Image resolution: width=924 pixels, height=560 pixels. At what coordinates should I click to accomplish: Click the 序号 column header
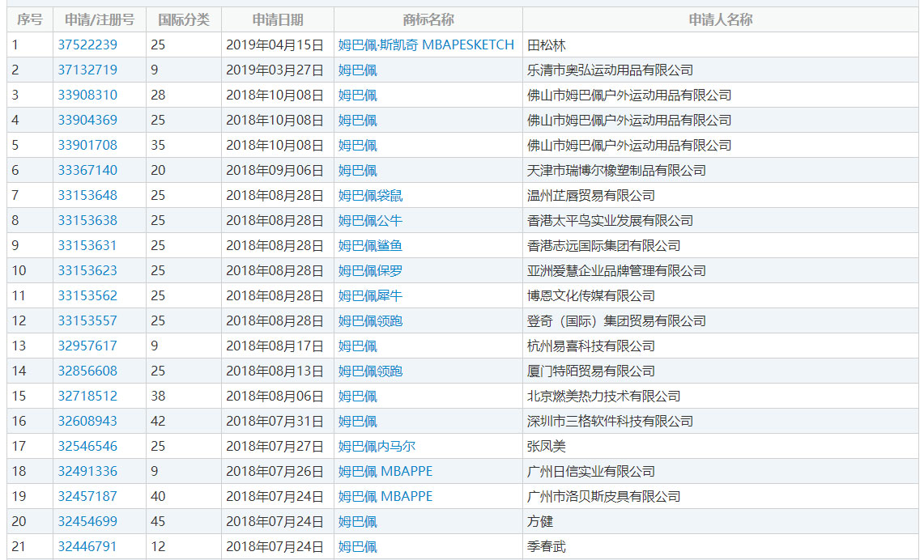tap(30, 20)
